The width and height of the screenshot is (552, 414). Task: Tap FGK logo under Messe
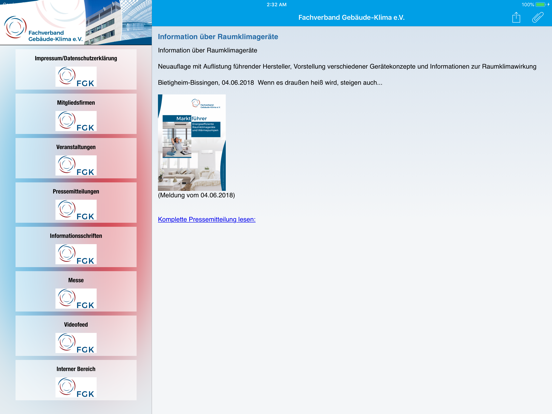pyautogui.click(x=76, y=299)
